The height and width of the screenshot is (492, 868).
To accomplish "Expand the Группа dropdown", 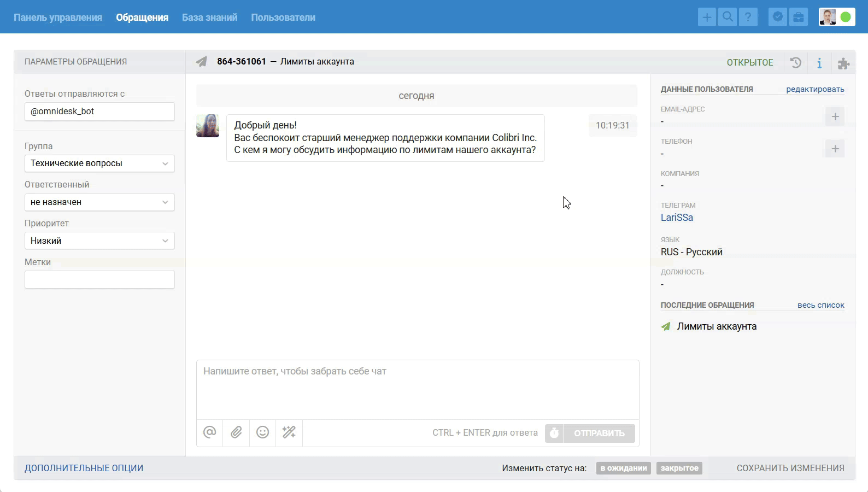I will point(99,163).
